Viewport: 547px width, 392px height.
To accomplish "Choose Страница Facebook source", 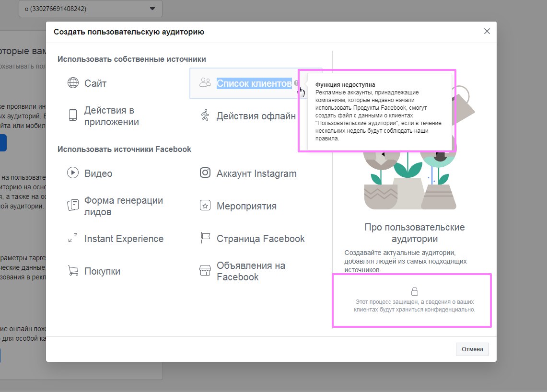I will 261,239.
